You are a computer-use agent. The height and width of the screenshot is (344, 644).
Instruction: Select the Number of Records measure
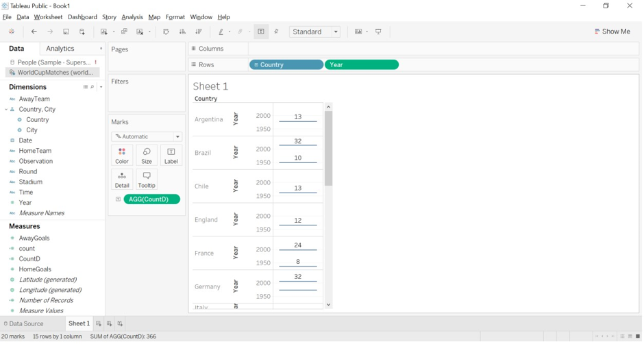point(46,300)
